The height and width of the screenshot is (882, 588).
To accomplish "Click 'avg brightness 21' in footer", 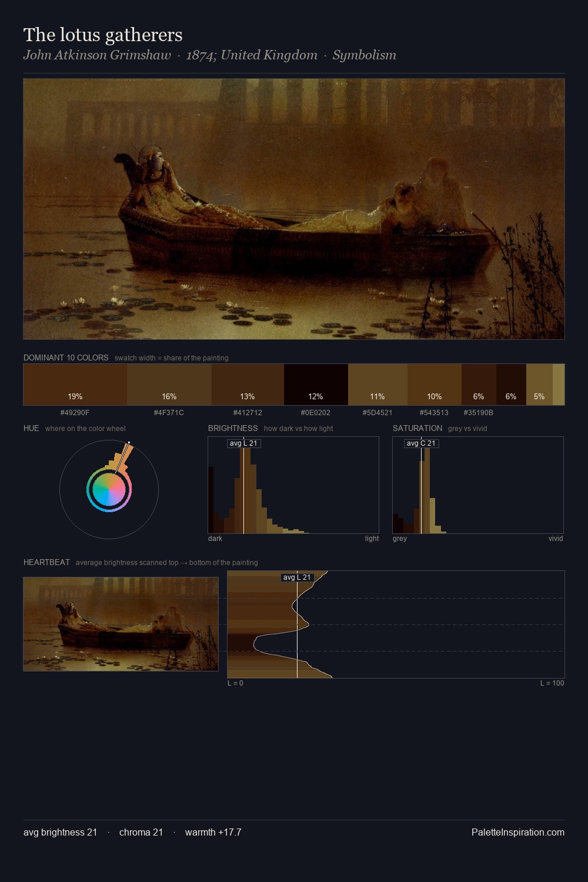I will coord(60,832).
